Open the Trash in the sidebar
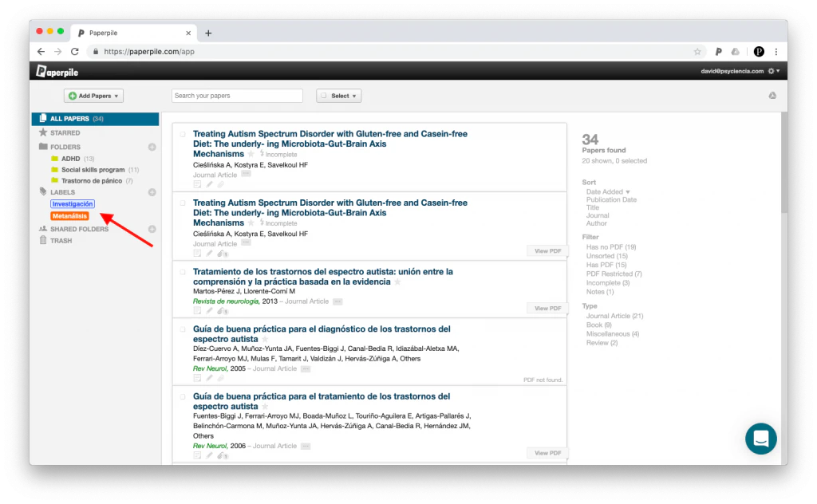 [x=56, y=241]
